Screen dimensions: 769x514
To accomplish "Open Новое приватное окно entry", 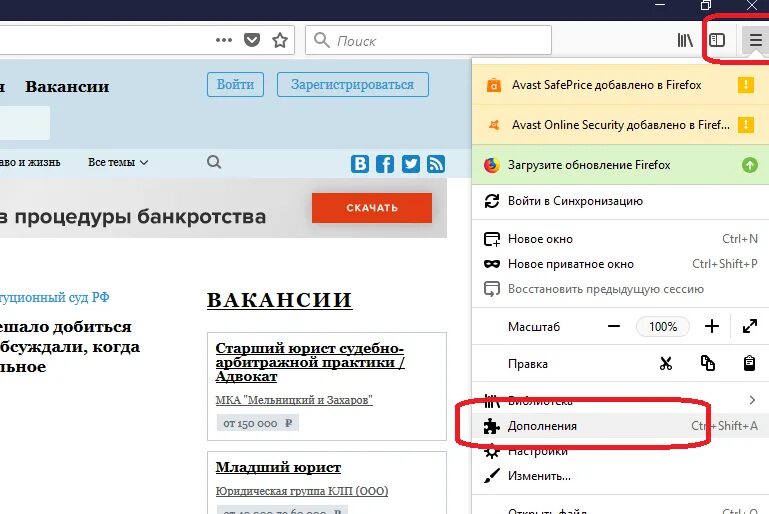I will (x=620, y=264).
